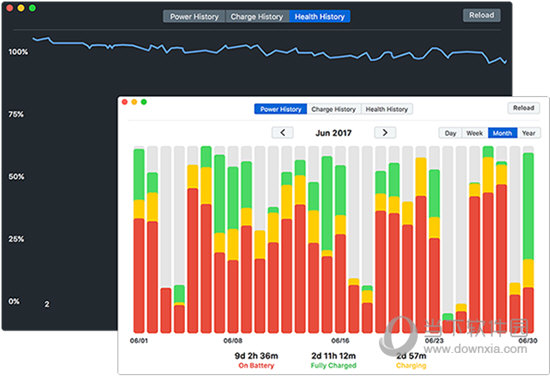Click the On Battery legend label
550x376 pixels.
pos(256,365)
